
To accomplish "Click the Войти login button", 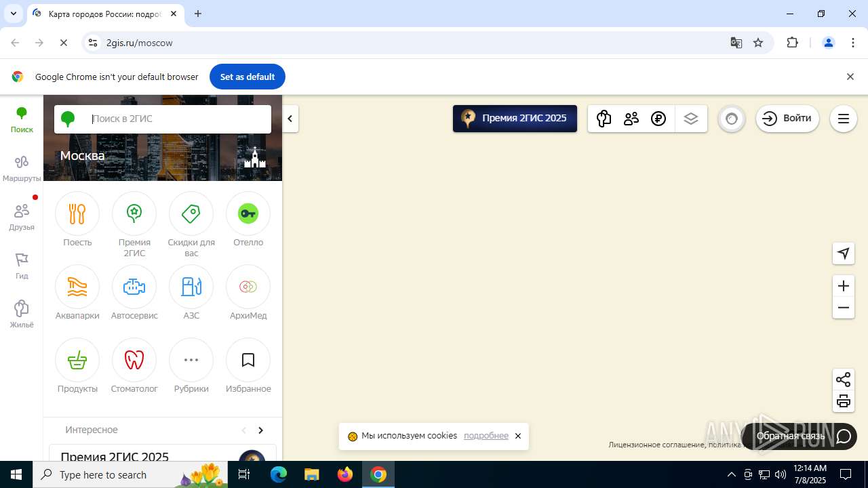I will 787,119.
